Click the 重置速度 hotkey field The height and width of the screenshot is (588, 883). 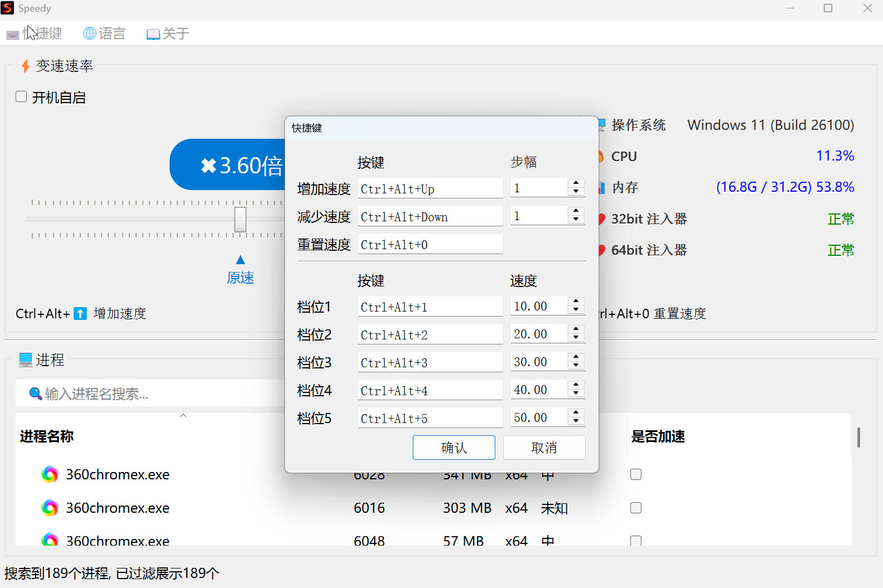(430, 245)
